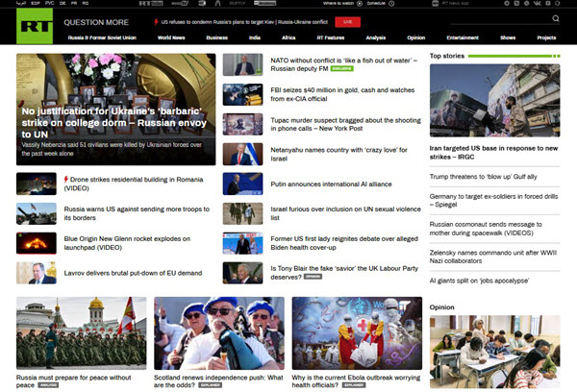Image resolution: width=577 pixels, height=392 pixels.
Task: Switch language to РУС
Action: click(x=50, y=3)
